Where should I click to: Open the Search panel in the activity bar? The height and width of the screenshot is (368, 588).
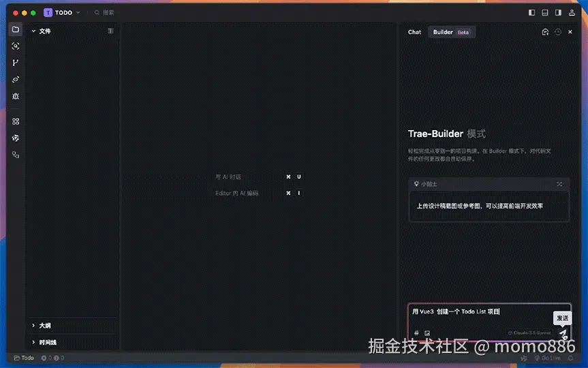pyautogui.click(x=16, y=46)
